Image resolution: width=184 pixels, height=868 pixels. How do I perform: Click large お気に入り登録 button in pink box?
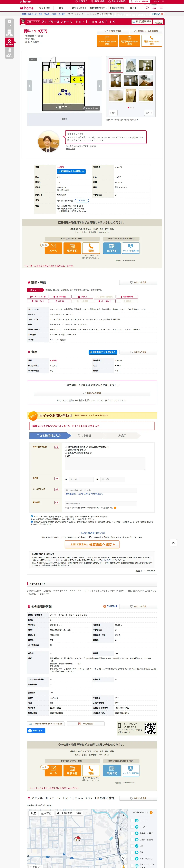(92, 393)
